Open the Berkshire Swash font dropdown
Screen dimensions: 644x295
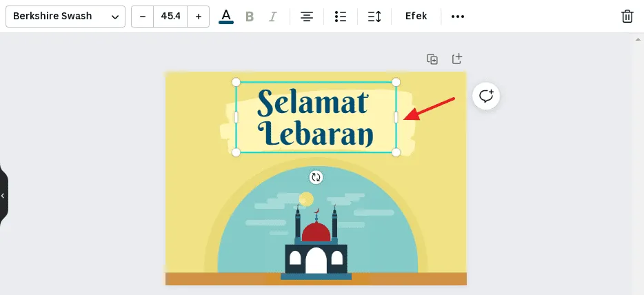66,17
